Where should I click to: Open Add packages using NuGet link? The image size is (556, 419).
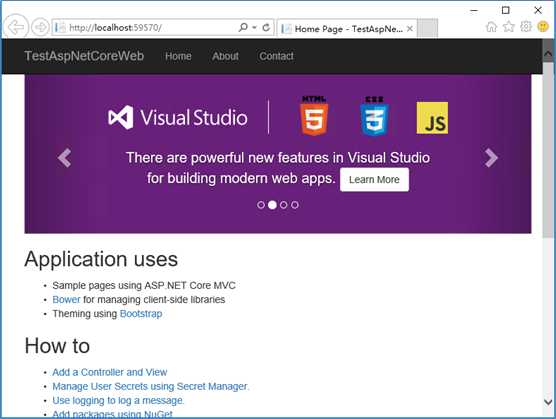click(112, 414)
